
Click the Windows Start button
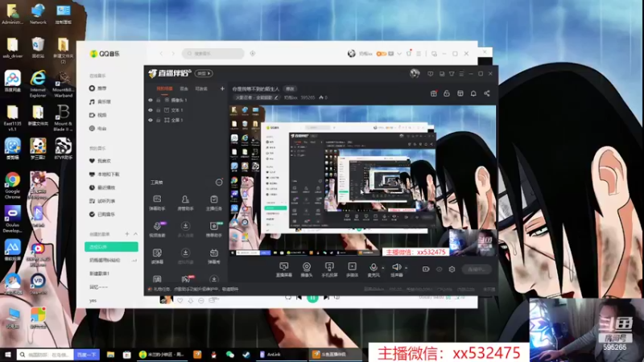pos(7,355)
